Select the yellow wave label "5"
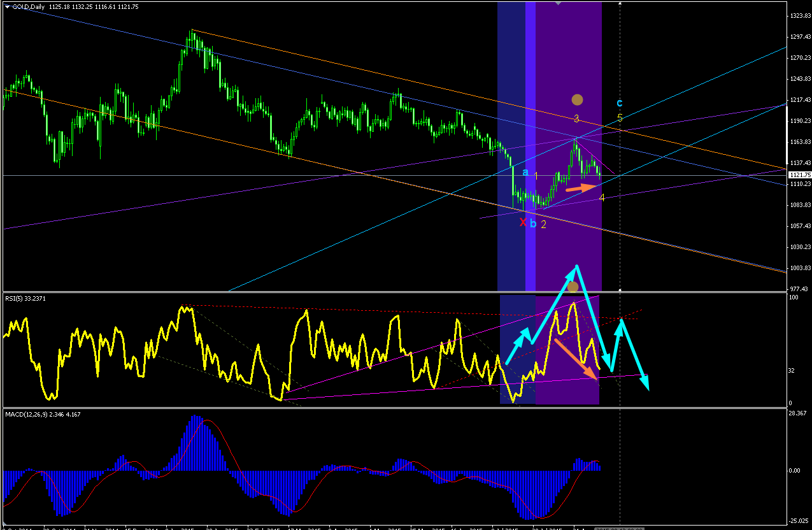 (620, 118)
